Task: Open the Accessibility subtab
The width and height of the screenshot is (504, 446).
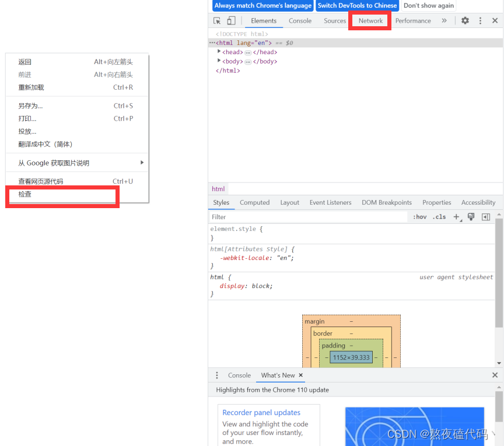Action: [x=478, y=203]
